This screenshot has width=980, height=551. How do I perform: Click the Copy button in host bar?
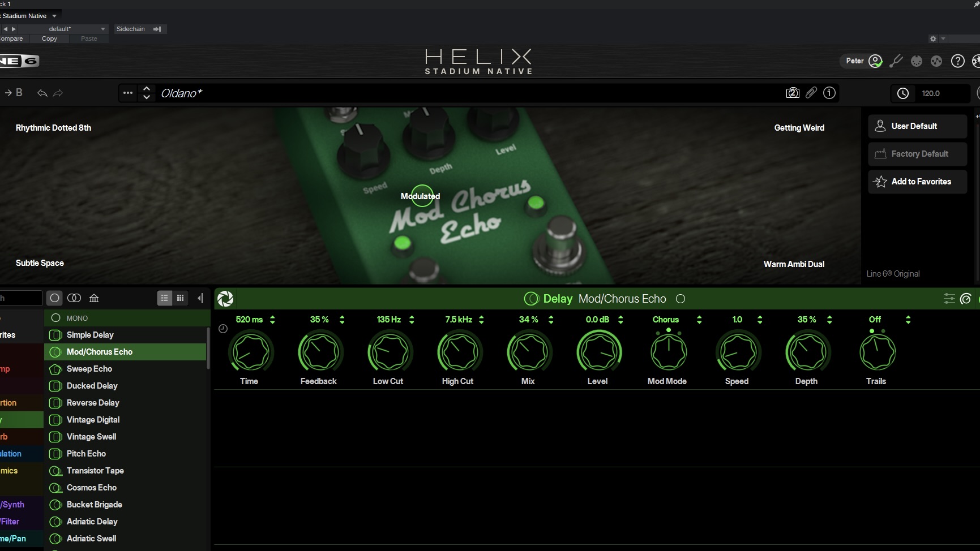(49, 38)
